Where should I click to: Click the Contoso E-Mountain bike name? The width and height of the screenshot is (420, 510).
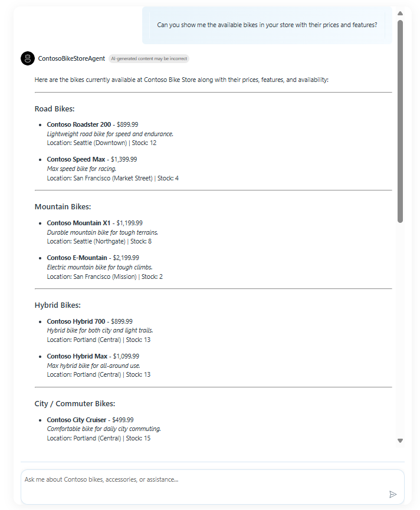tap(77, 258)
